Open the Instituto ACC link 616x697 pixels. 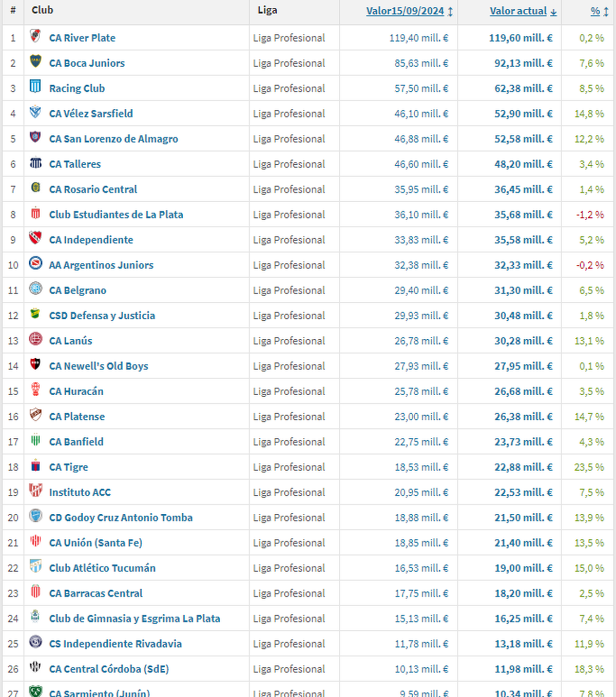coord(80,492)
